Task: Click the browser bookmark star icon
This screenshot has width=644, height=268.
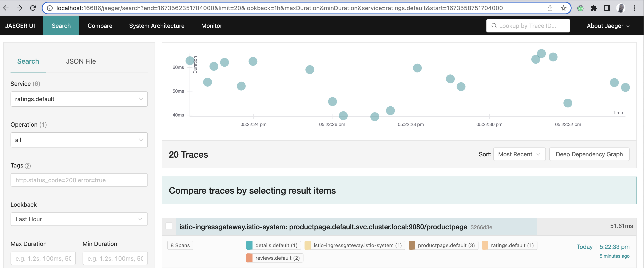Action: coord(563,8)
